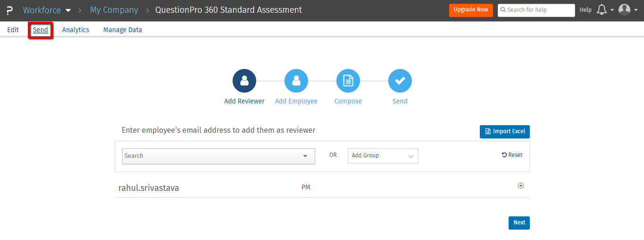Open the user profile avatar menu

624,9
